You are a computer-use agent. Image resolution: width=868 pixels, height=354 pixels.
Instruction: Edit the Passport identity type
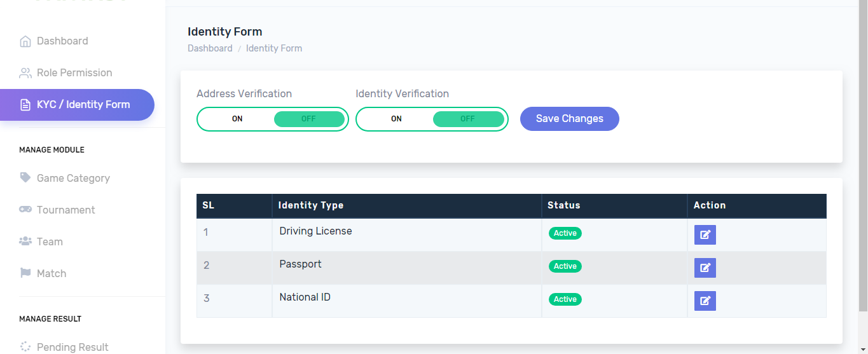[705, 268]
